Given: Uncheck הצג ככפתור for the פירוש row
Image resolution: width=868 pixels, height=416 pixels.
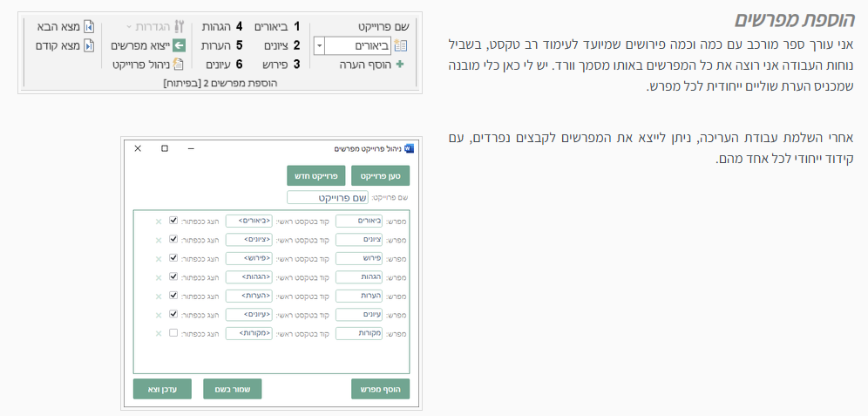Looking at the screenshot, I should point(173,258).
